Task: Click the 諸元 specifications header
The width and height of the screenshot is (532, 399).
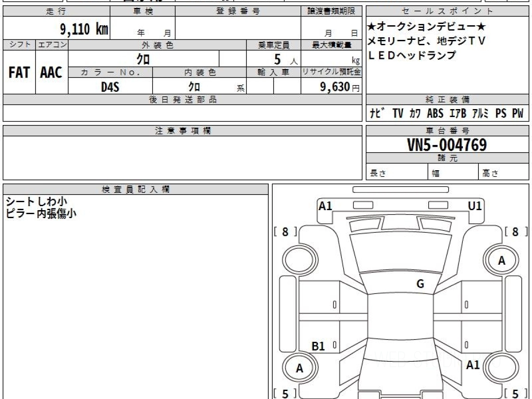Action: pyautogui.click(x=447, y=158)
